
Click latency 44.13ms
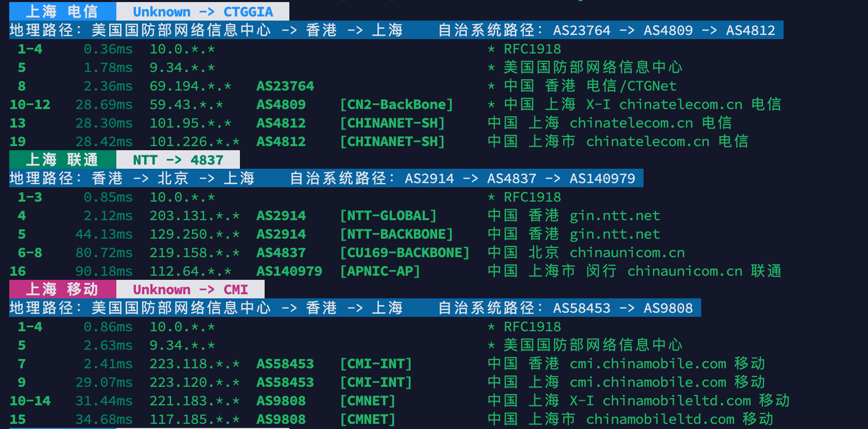[x=104, y=234]
